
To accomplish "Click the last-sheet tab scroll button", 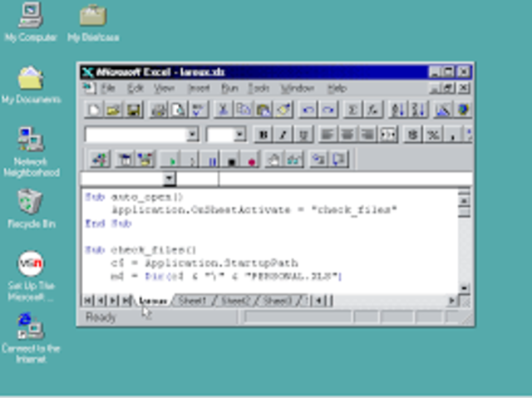I will 126,301.
